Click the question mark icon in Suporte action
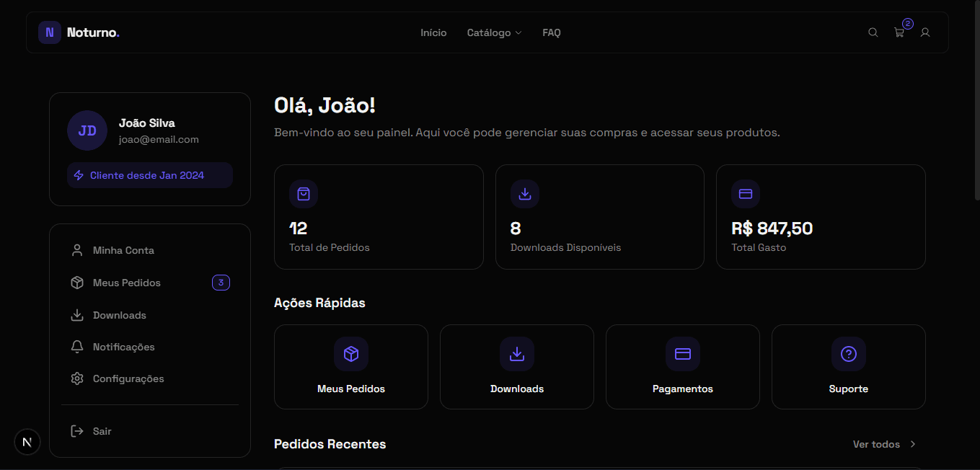The height and width of the screenshot is (470, 980). tap(849, 354)
